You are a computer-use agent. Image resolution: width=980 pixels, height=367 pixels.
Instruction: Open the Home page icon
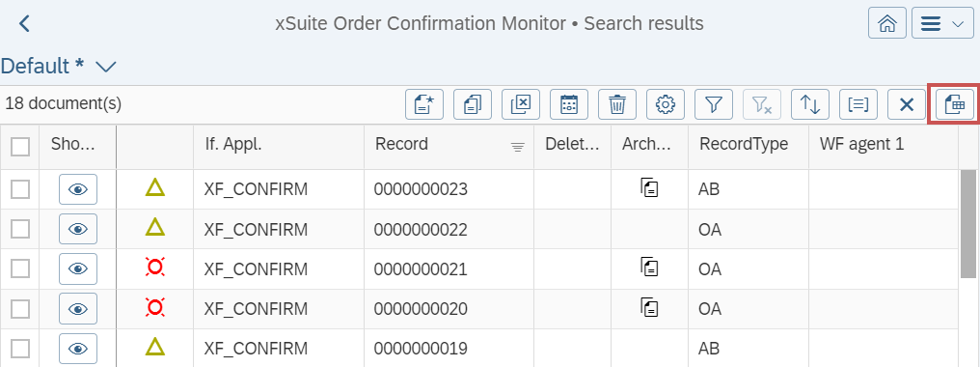[x=886, y=24]
